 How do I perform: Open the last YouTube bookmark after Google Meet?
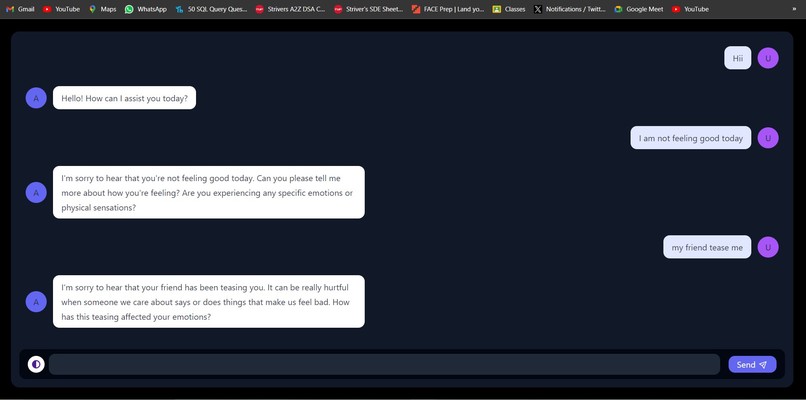point(690,9)
